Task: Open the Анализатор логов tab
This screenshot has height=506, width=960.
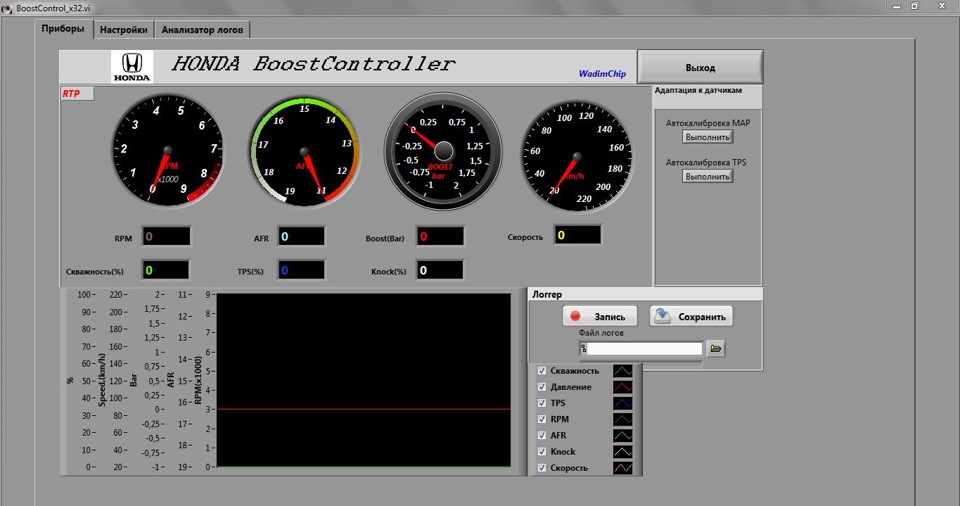Action: pyautogui.click(x=203, y=30)
